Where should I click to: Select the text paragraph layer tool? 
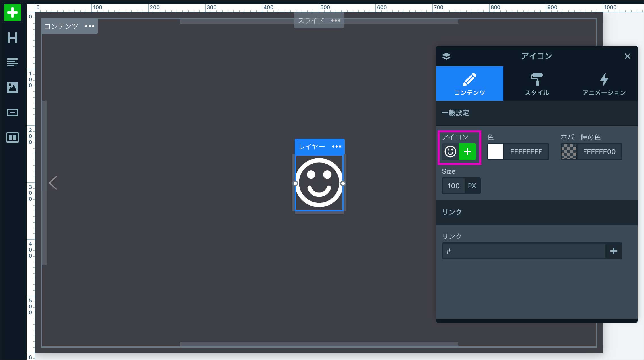(x=12, y=62)
